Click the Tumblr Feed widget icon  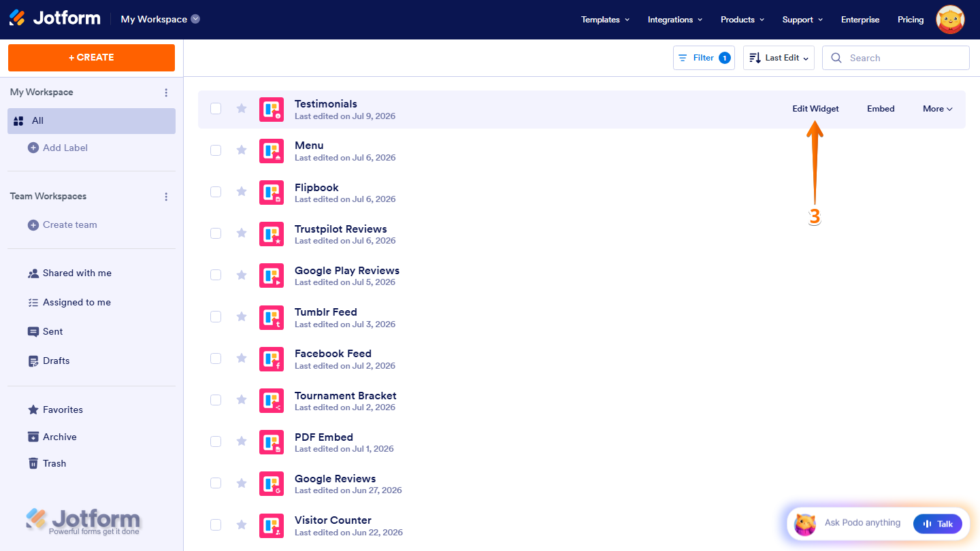[x=272, y=317]
